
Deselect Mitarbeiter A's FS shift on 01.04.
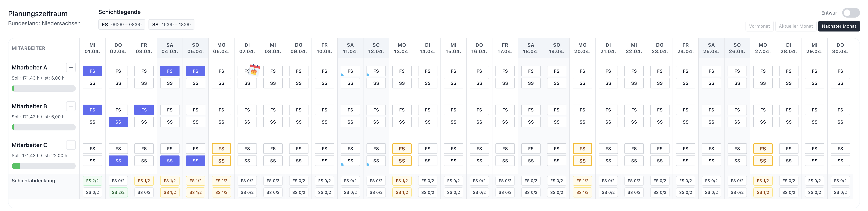[x=92, y=71]
